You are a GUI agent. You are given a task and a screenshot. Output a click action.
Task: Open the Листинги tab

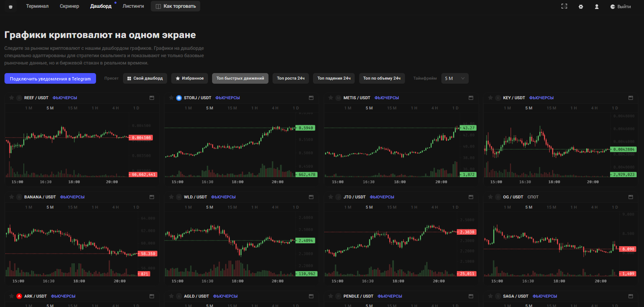[133, 6]
